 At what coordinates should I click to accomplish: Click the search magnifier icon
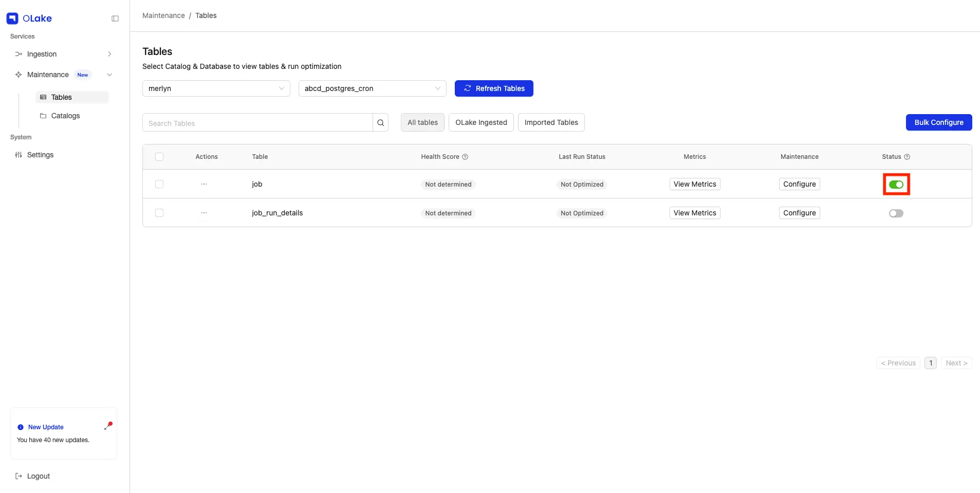(380, 123)
